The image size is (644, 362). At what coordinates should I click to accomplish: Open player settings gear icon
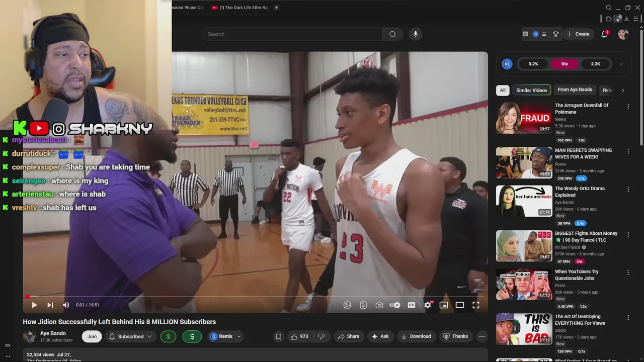428,305
